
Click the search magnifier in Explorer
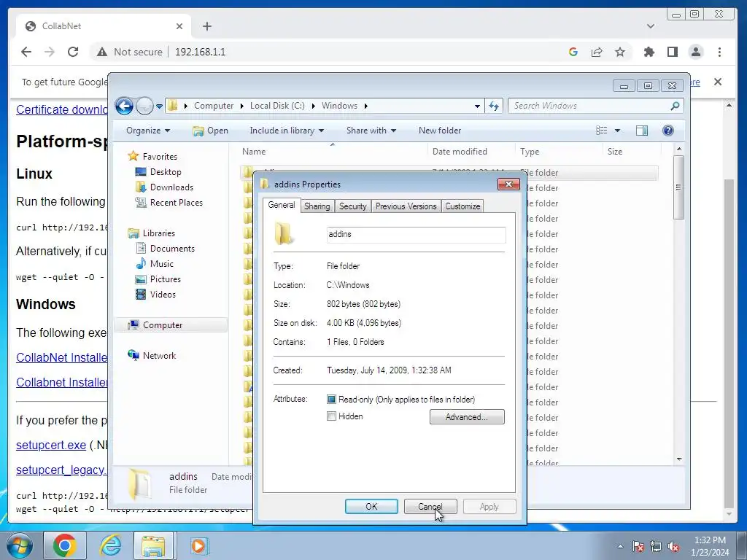coord(675,106)
